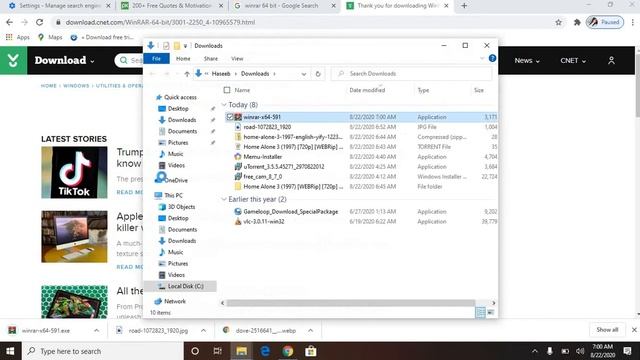Open options for dove-2516641 webp download item
This screenshot has height=360, width=640.
click(x=310, y=331)
